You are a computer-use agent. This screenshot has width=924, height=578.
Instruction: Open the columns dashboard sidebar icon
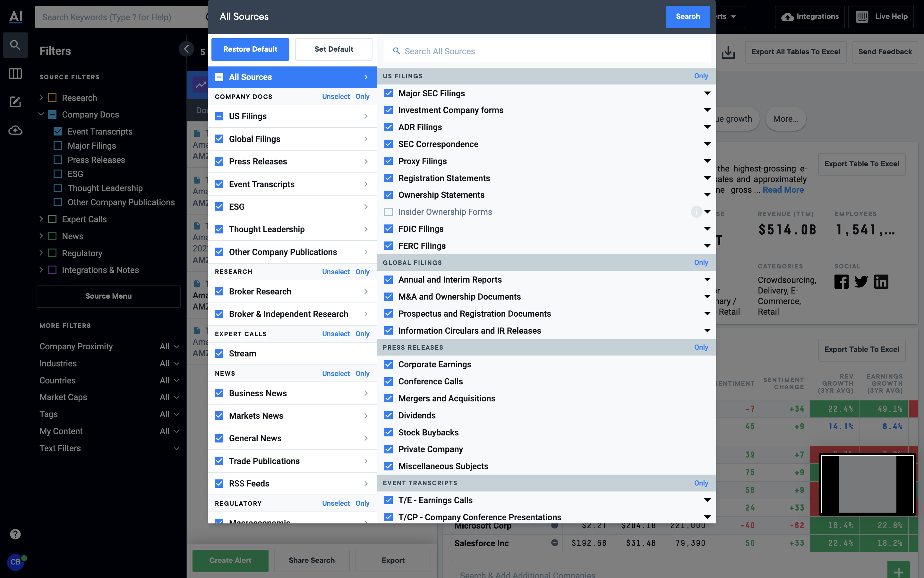point(15,74)
